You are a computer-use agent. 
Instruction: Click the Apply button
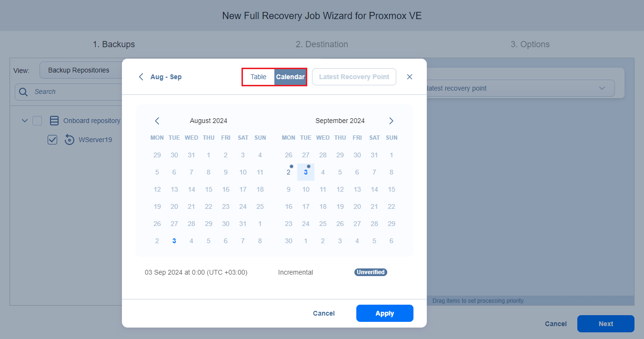(384, 313)
